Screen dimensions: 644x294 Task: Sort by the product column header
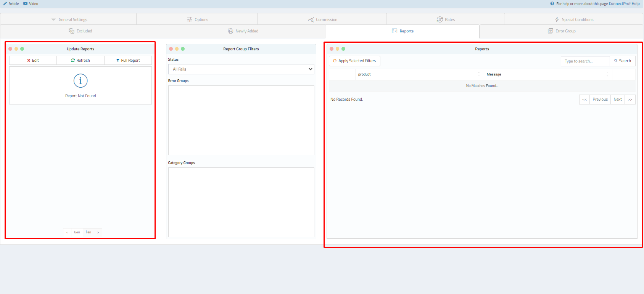pos(419,74)
